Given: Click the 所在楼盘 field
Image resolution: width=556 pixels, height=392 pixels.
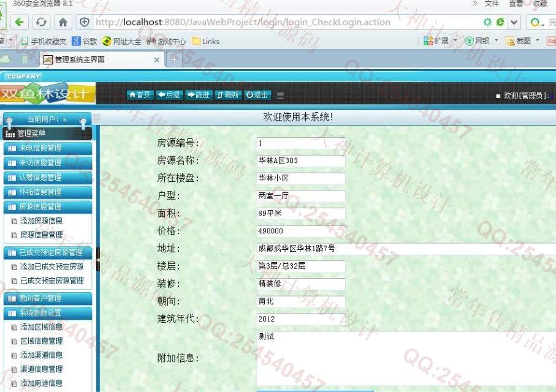Looking at the screenshot, I should (x=301, y=178).
